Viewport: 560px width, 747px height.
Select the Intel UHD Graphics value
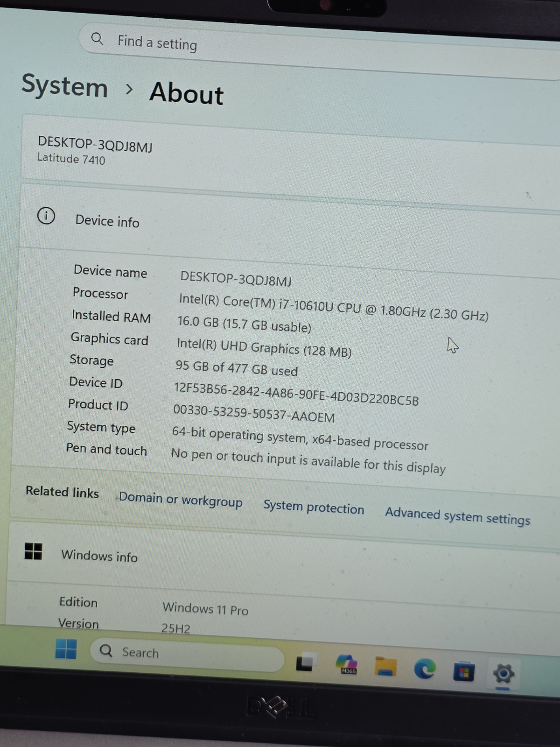point(264,347)
